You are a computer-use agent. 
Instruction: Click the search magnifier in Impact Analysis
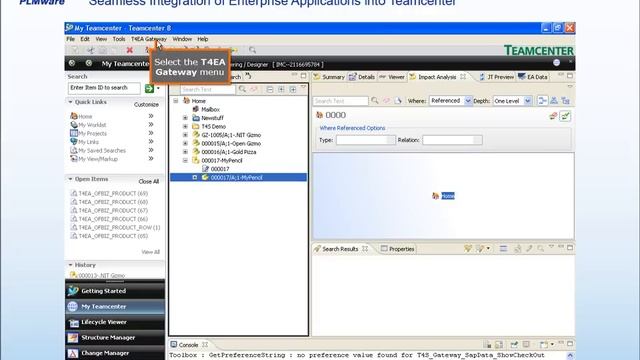pos(374,100)
